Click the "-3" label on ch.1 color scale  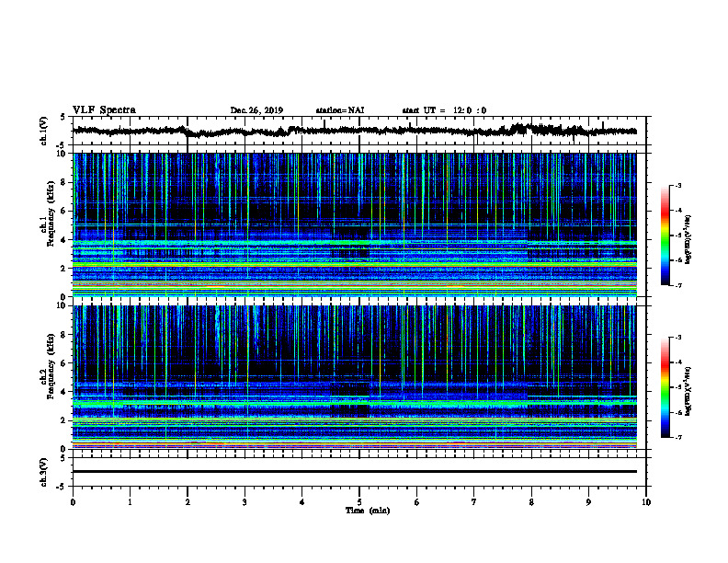click(x=678, y=186)
